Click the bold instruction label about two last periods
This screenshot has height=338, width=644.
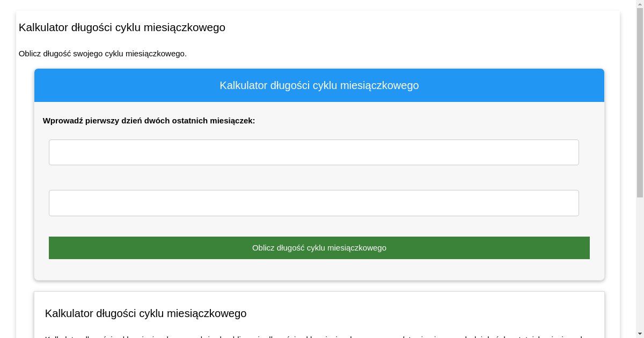[x=149, y=121]
